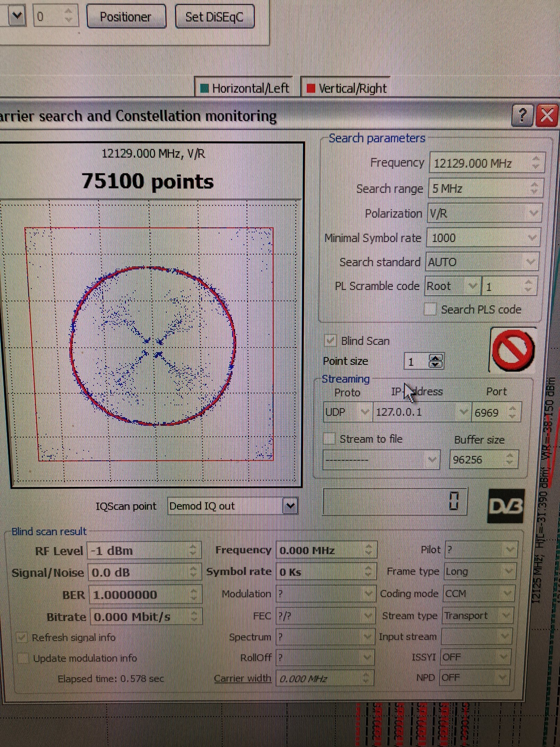Screen dimensions: 560x747
Task: Click the Point size stepper arrows
Action: click(435, 361)
